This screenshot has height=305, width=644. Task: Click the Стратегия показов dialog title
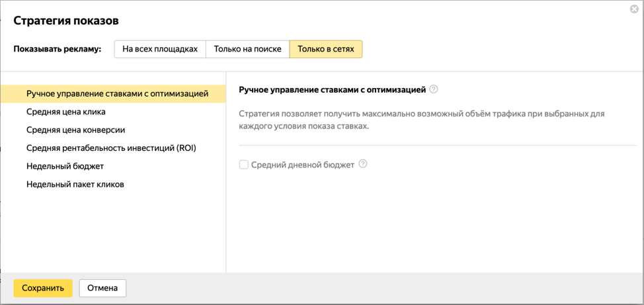tap(66, 21)
